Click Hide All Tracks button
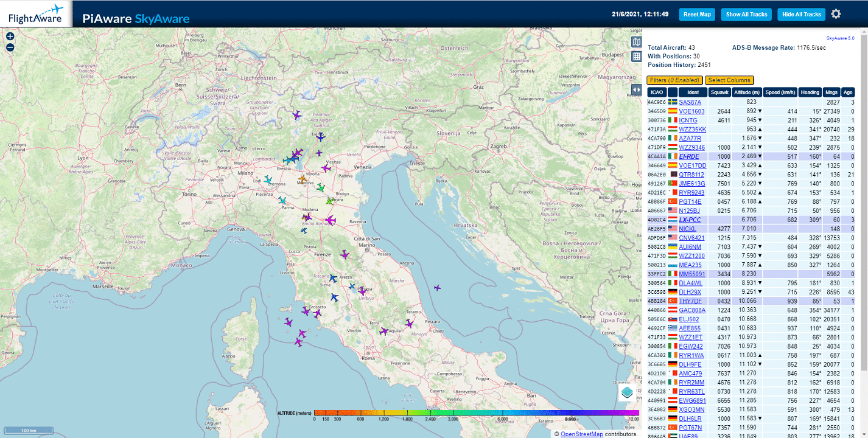This screenshot has height=438, width=868. (802, 14)
